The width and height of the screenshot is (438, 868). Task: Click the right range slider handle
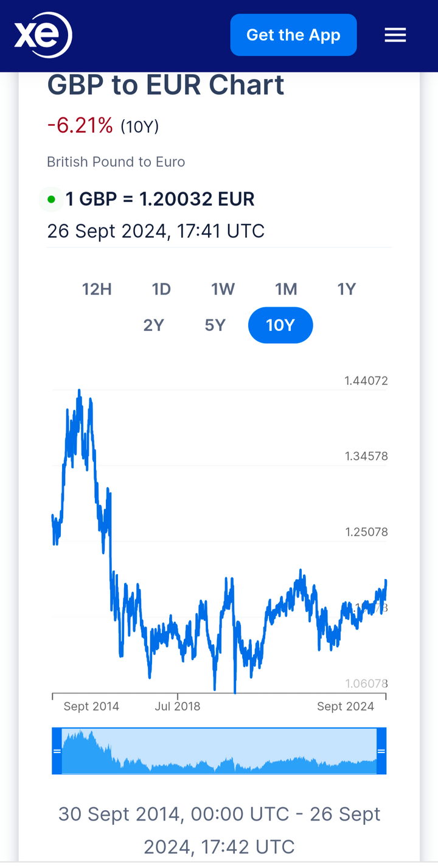tap(381, 751)
